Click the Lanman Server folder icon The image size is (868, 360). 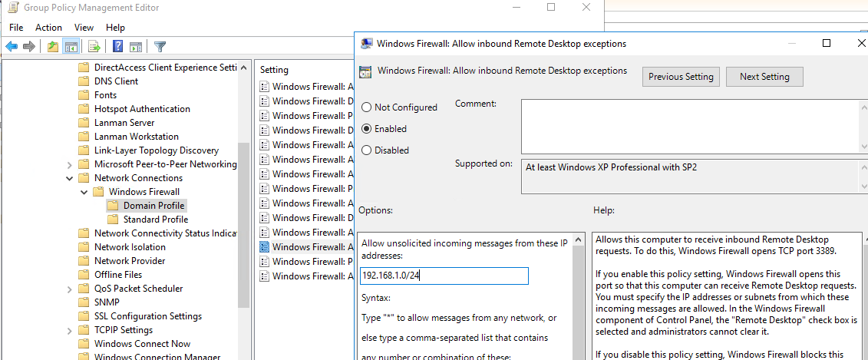click(x=84, y=123)
